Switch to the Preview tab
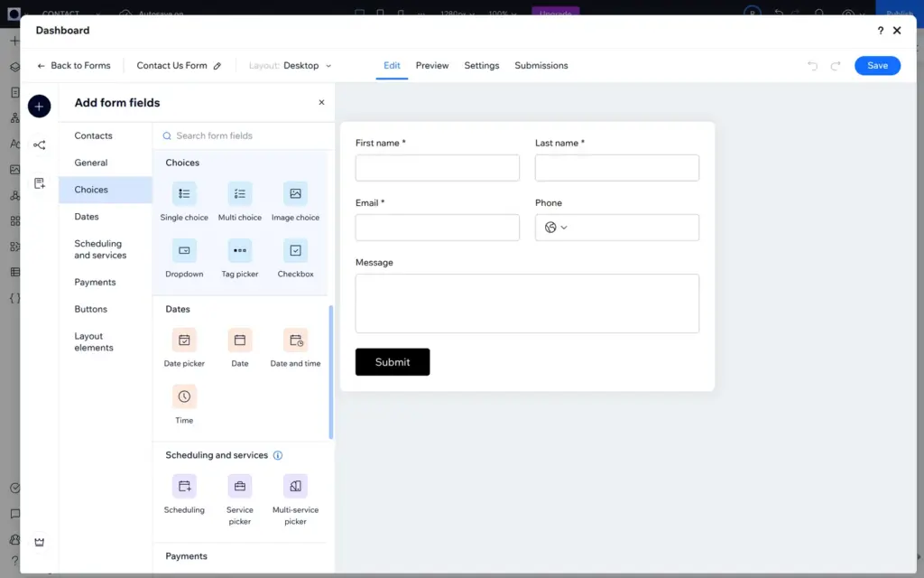The image size is (924, 578). click(x=432, y=65)
